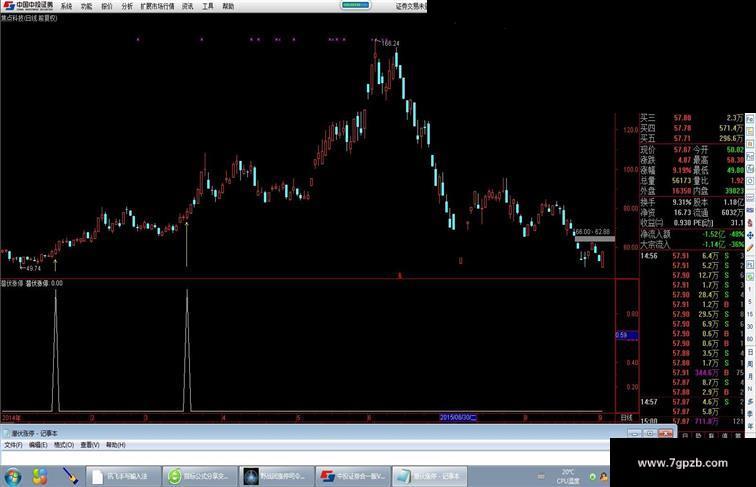Image resolution: width=756 pixels, height=487 pixels.
Task: Switch to the green browser taskbar item
Action: click(x=200, y=476)
